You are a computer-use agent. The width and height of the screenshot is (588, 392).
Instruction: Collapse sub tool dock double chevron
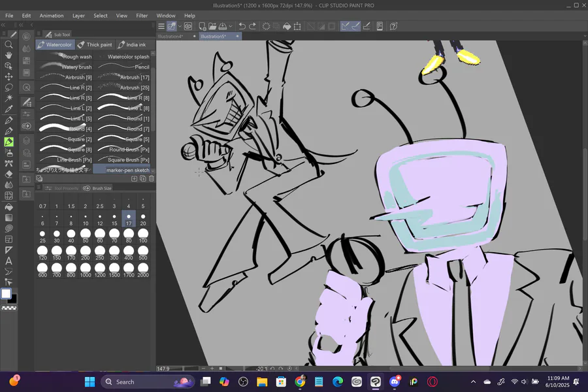[21, 25]
